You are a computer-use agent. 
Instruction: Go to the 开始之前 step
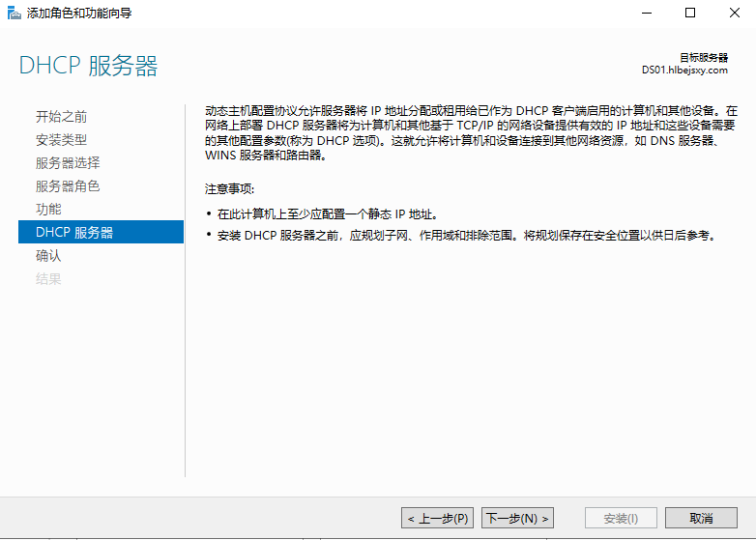61,117
